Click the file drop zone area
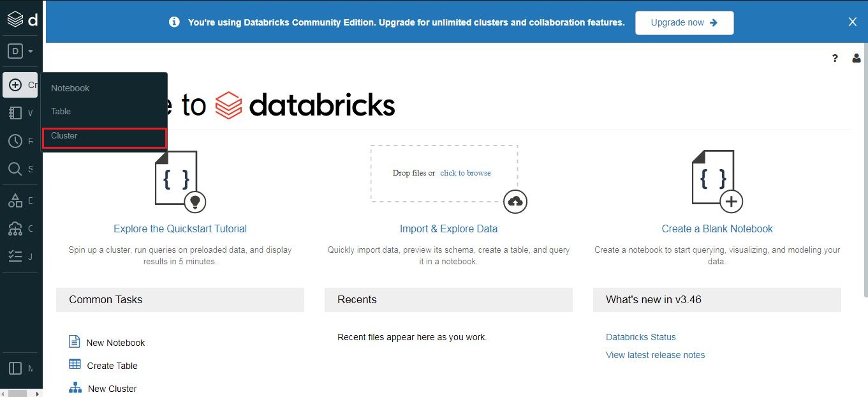The width and height of the screenshot is (868, 397). tap(444, 174)
